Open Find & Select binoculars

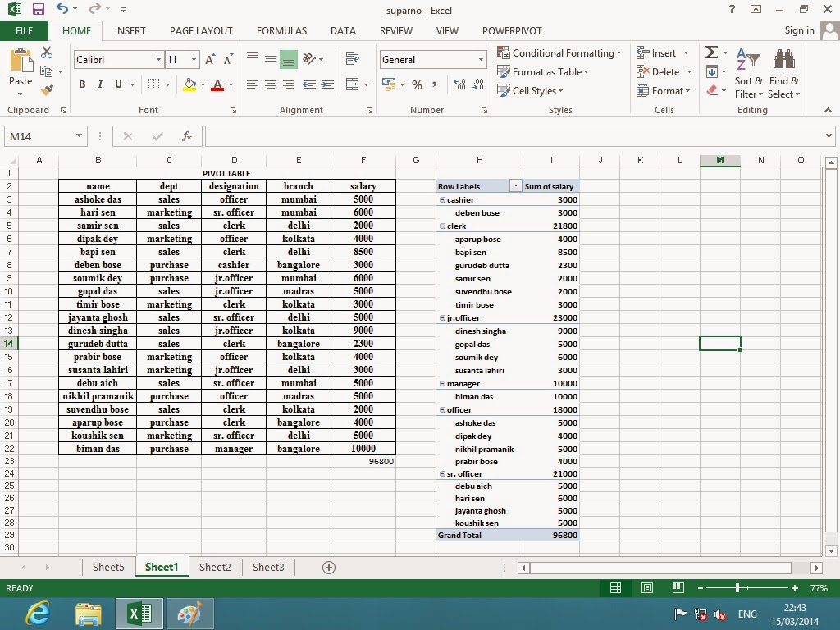(x=783, y=73)
